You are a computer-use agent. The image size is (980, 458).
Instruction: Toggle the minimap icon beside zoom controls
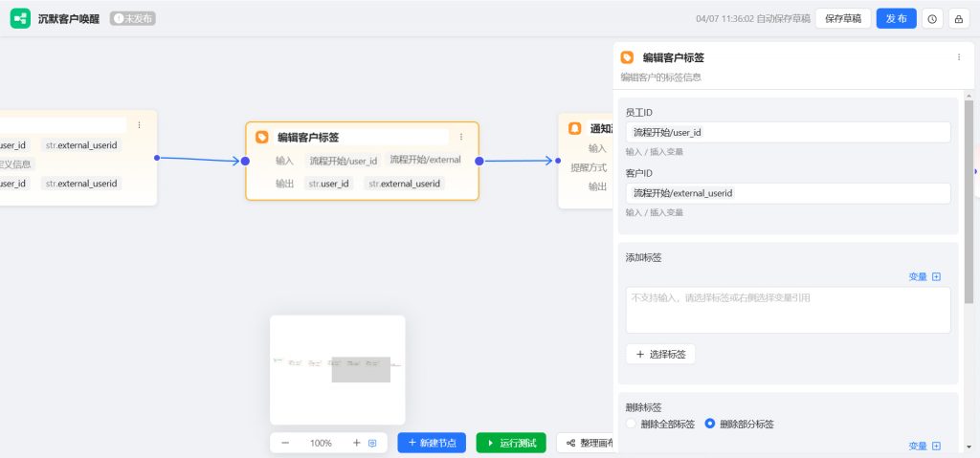click(372, 443)
